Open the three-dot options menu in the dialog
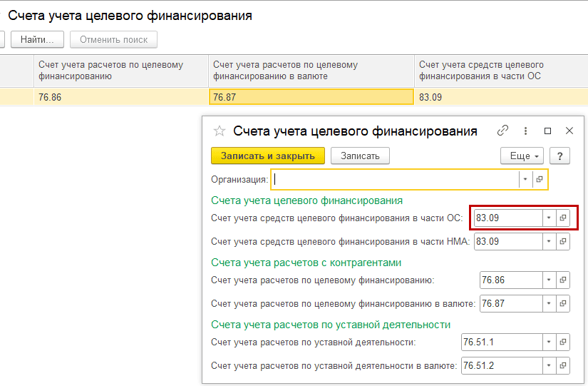Viewport: 588px width, 386px height. coord(525,131)
